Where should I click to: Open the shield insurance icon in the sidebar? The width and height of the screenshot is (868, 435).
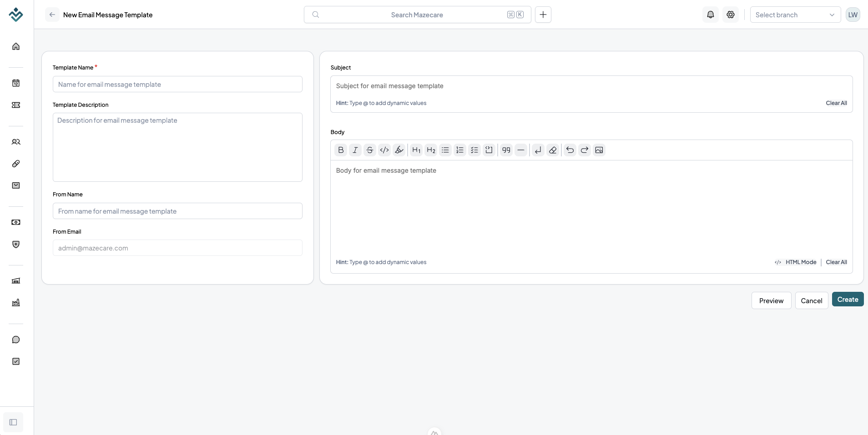pyautogui.click(x=16, y=244)
